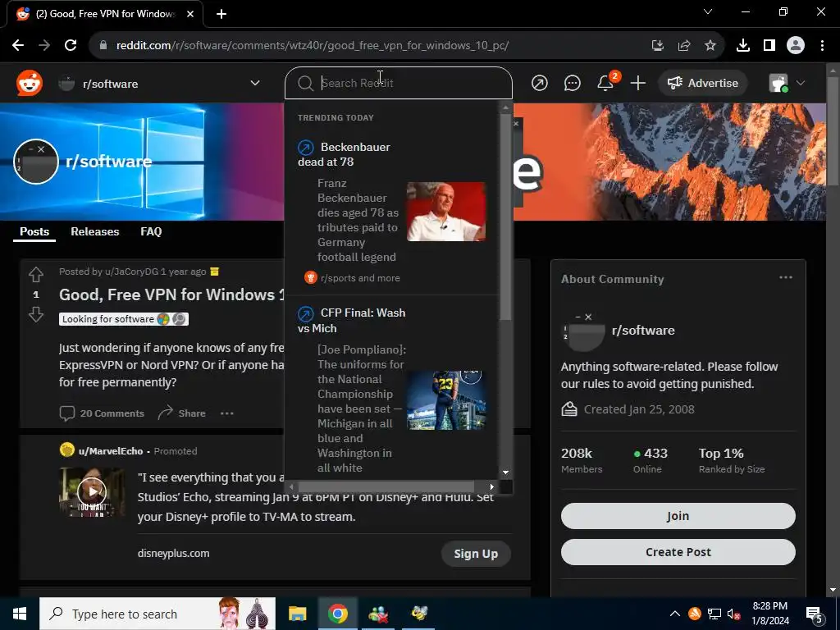
Task: Click the browser back arrow
Action: click(18, 45)
